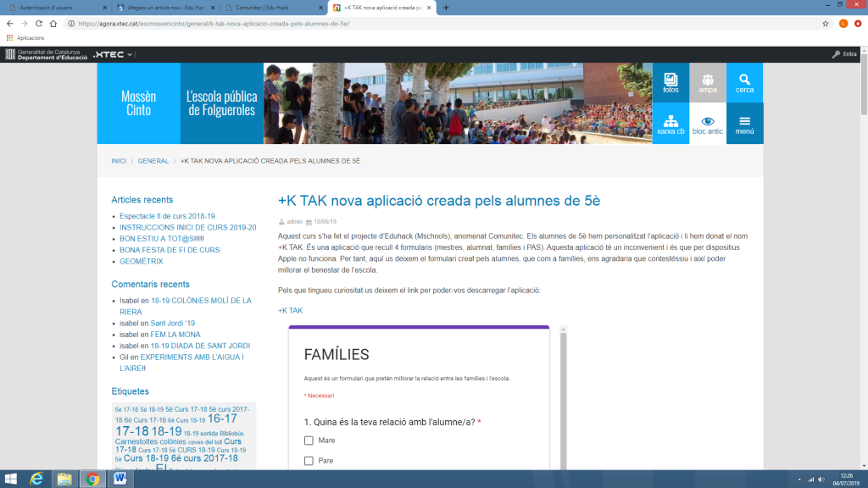Image resolution: width=868 pixels, height=488 pixels.
Task: Click 'Entra' login link at top right
Action: point(844,54)
